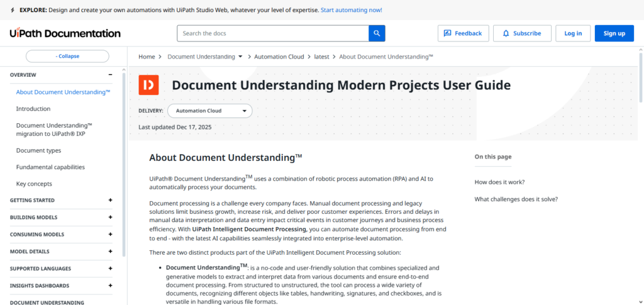Click the On this page heading
Image resolution: width=644 pixels, height=305 pixels.
(x=493, y=157)
